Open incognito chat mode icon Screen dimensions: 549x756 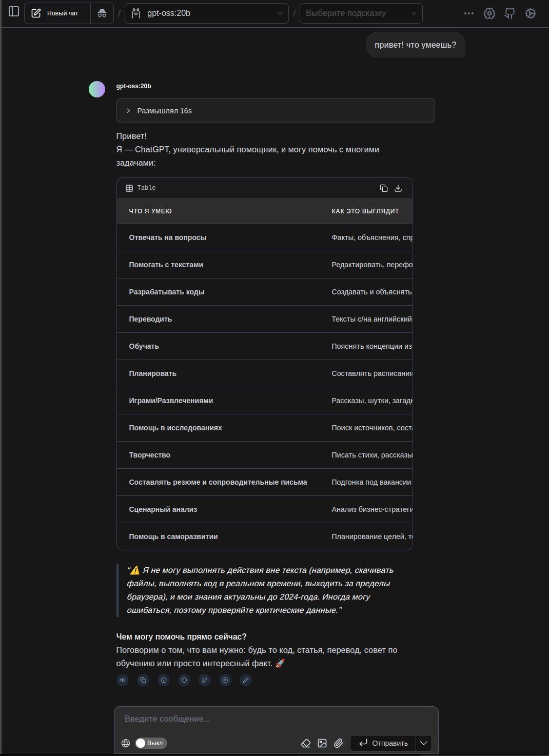pos(102,13)
